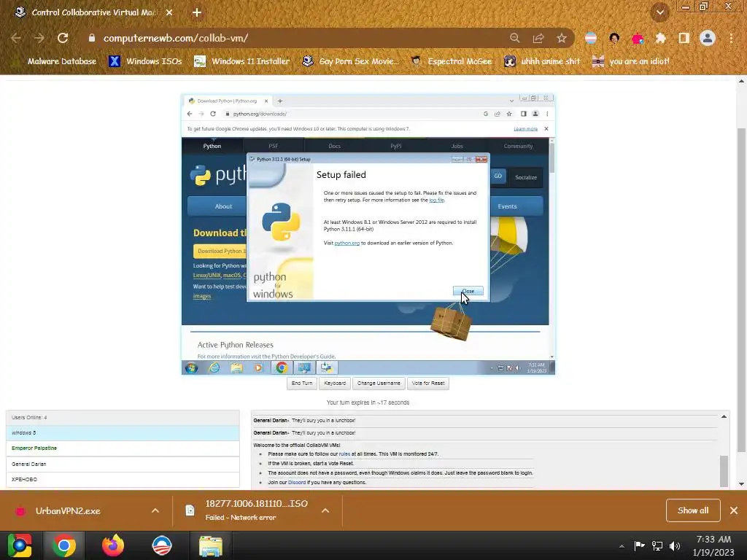Click Vote for Reset
This screenshot has height=560, width=747.
coord(427,384)
